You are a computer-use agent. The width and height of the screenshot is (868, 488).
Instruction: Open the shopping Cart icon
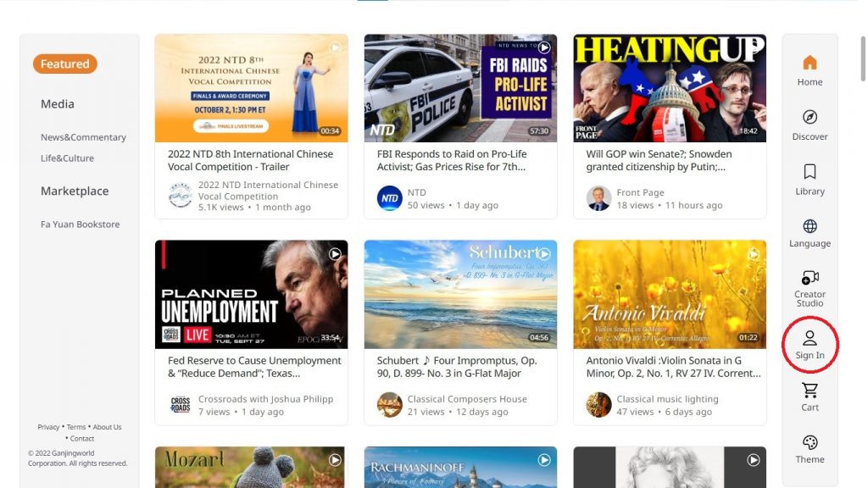(x=810, y=390)
